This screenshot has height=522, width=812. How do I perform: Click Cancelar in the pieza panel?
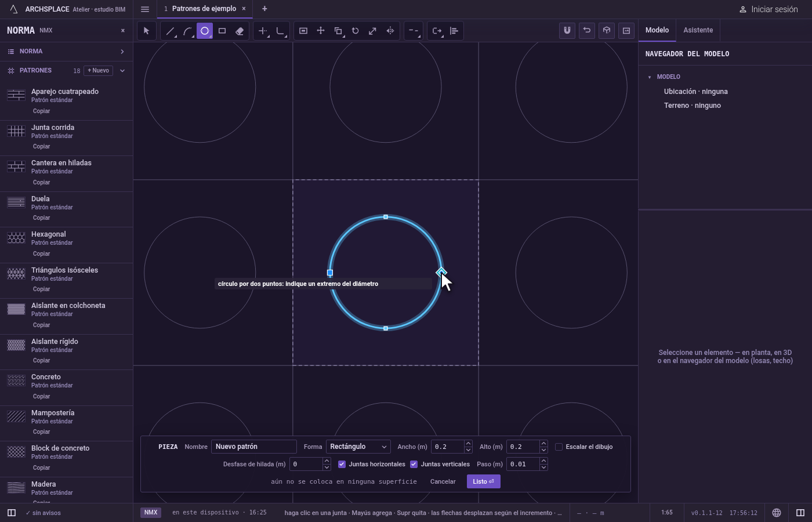pos(443,481)
